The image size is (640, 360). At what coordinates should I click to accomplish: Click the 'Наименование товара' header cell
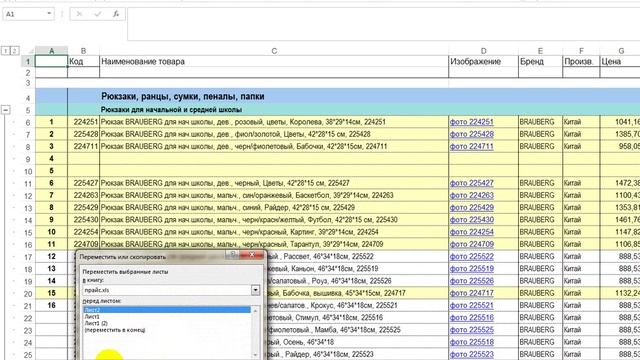tap(274, 61)
